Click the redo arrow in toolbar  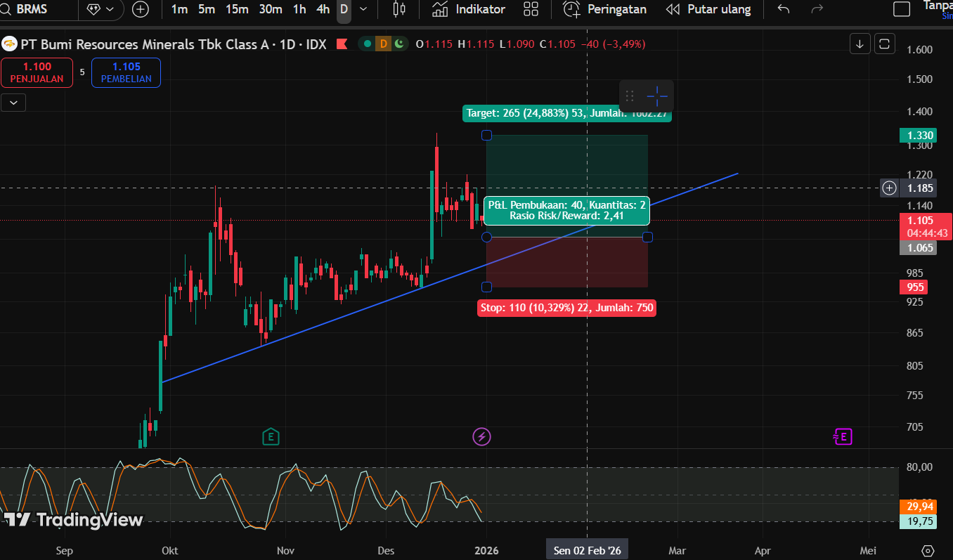pyautogui.click(x=817, y=9)
